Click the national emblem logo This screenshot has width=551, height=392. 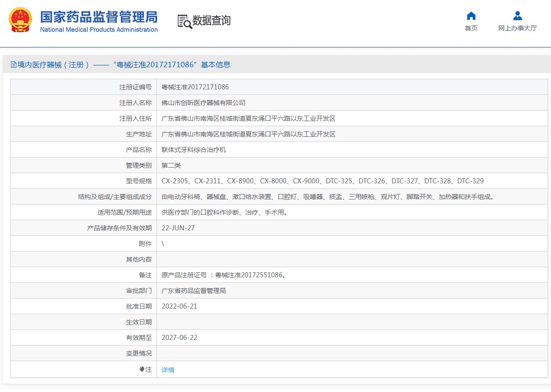pos(21,20)
